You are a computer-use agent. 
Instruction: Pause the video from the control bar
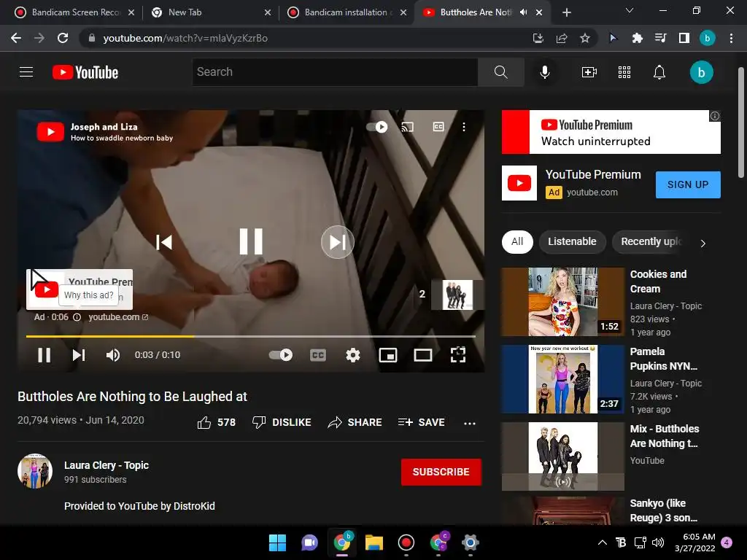pos(44,355)
